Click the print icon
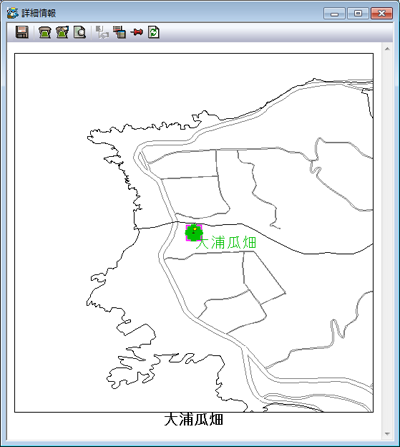 [45, 32]
